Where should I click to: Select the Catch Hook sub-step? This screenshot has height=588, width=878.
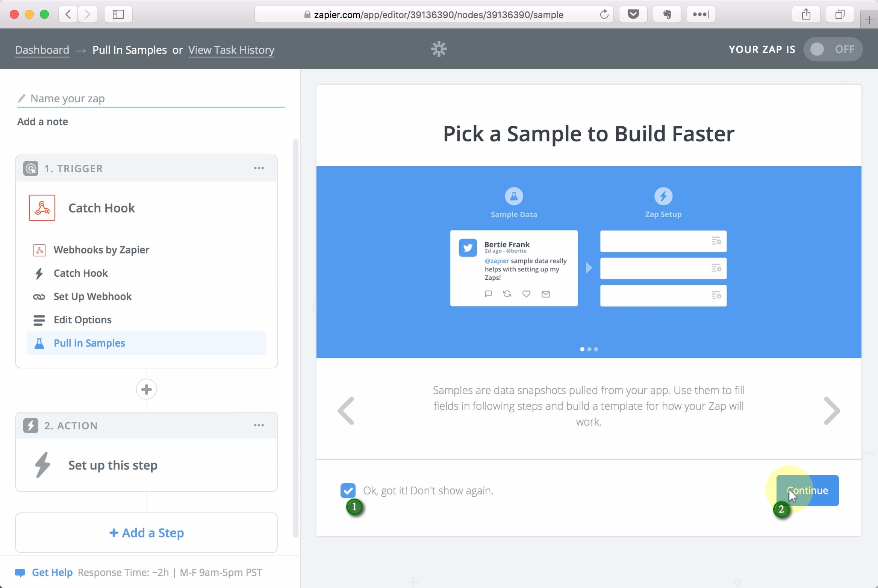[x=147, y=273]
